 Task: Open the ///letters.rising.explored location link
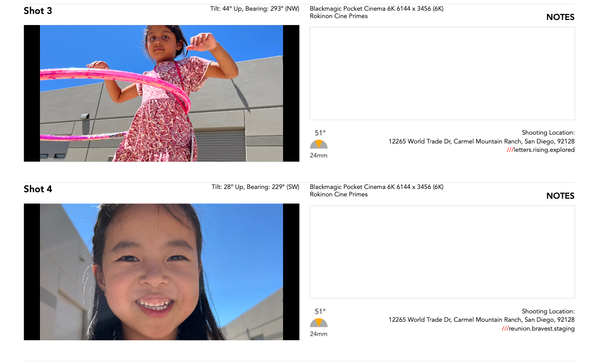[541, 150]
